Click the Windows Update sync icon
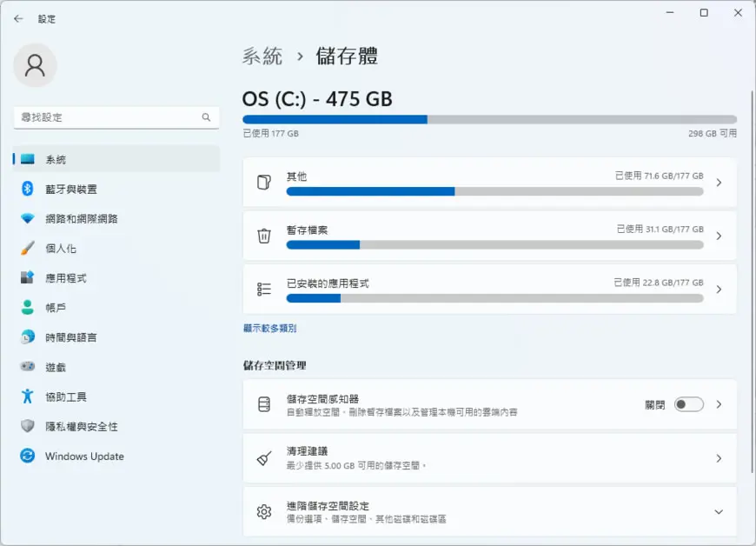 pos(28,456)
